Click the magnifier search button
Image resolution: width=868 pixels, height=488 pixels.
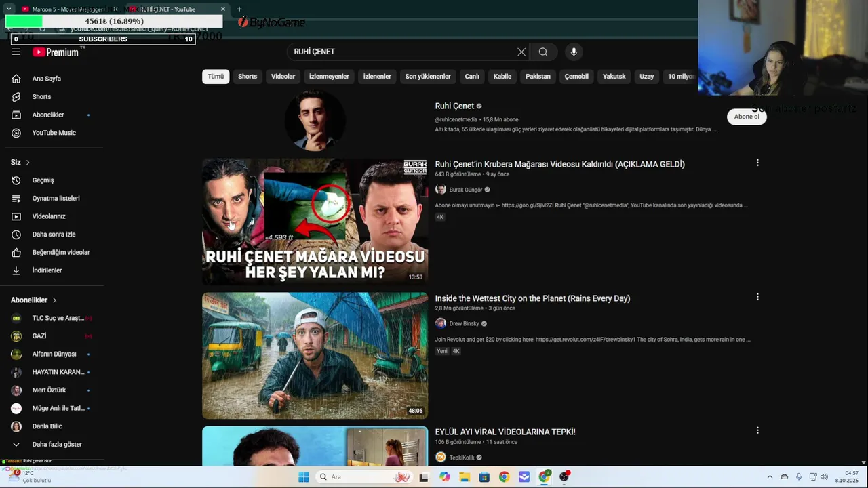pyautogui.click(x=543, y=52)
